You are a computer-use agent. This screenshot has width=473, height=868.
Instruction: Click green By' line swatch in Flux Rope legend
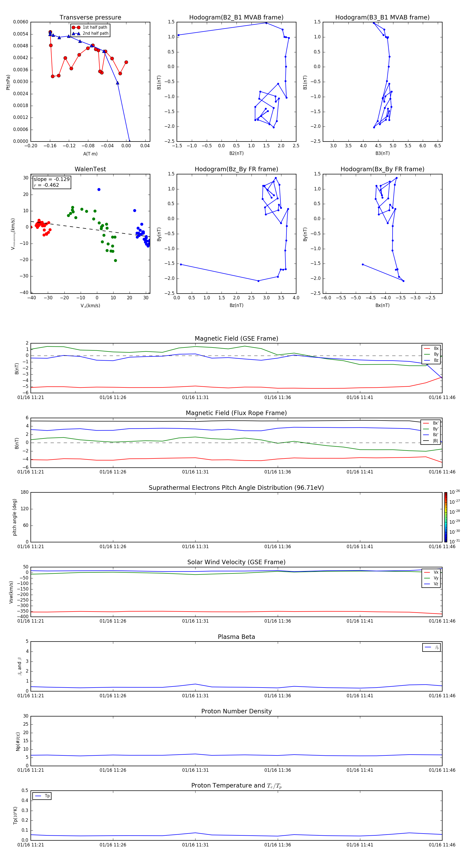[426, 429]
